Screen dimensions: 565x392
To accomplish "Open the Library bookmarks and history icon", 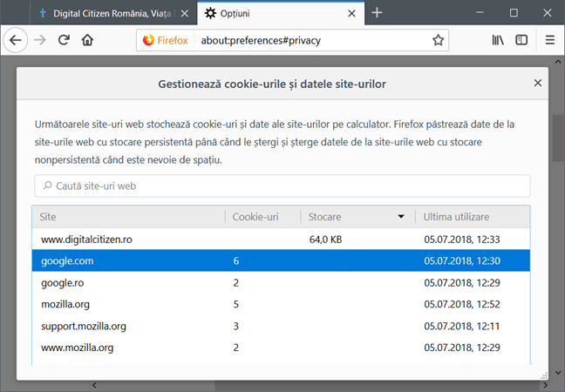I will click(499, 40).
